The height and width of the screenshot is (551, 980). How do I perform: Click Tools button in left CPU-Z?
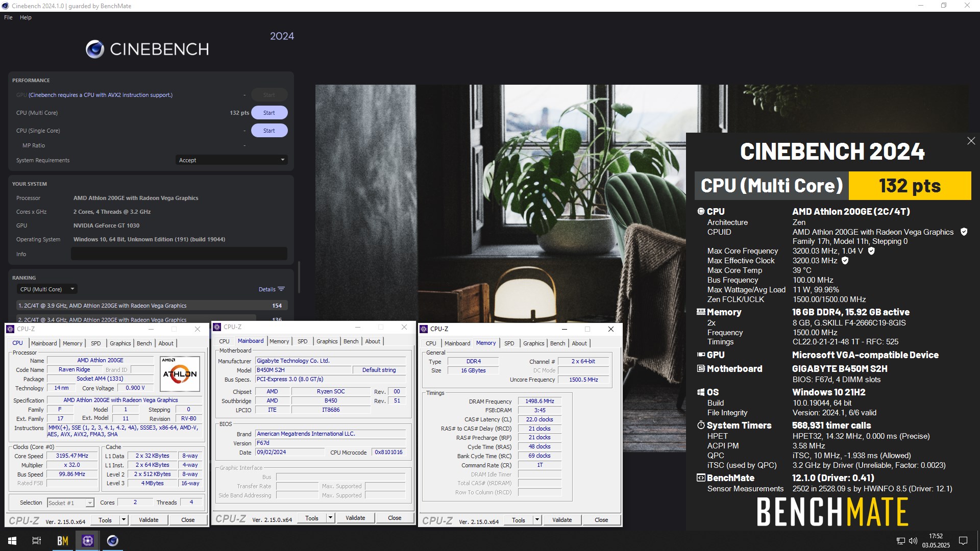(x=105, y=520)
